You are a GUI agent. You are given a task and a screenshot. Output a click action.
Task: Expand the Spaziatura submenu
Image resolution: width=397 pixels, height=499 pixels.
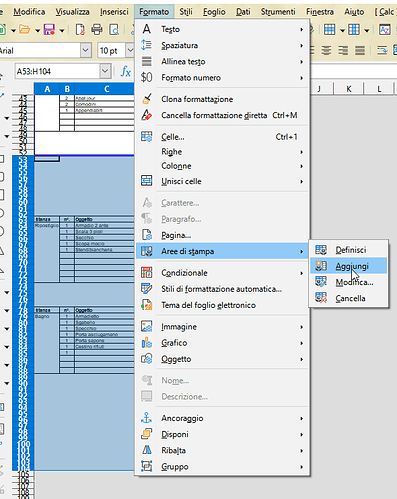point(222,45)
